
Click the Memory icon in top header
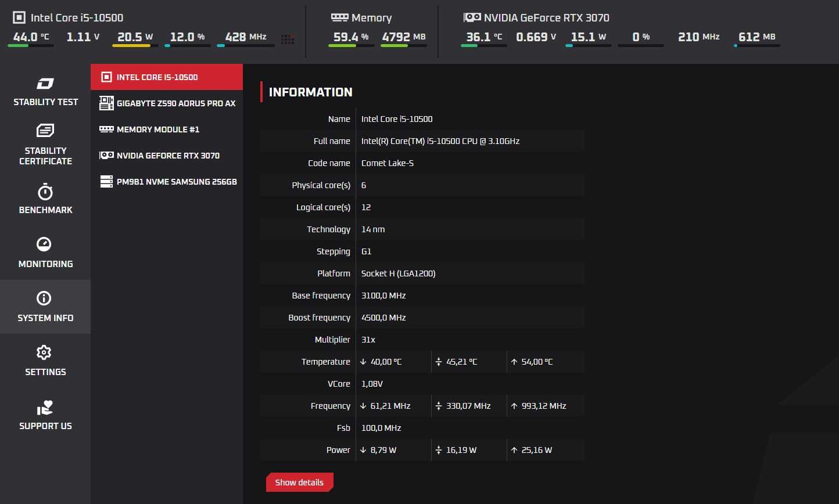click(x=339, y=17)
